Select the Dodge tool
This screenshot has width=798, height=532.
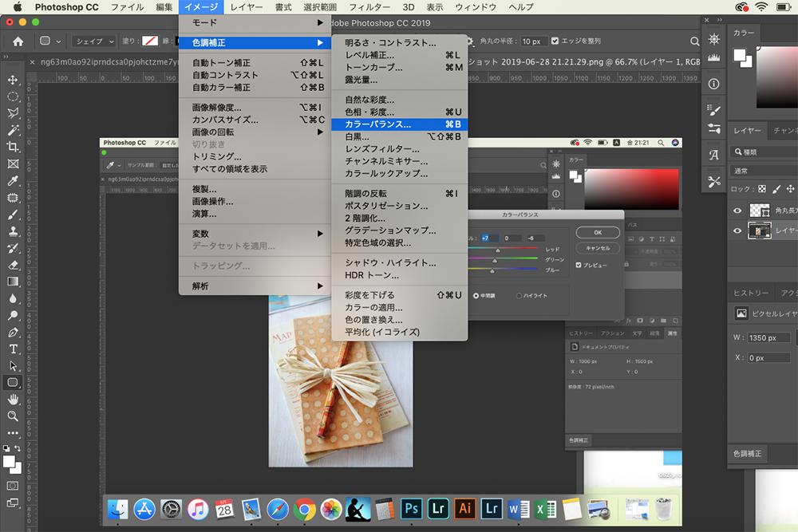13,315
